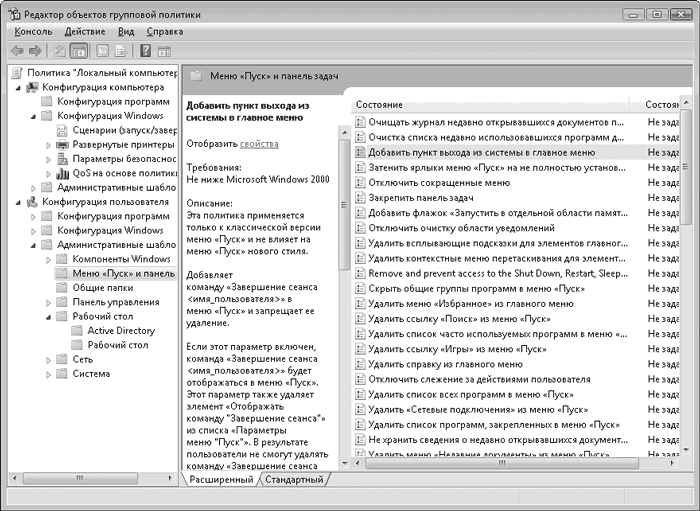
Task: Click the свойства link
Action: (x=259, y=144)
